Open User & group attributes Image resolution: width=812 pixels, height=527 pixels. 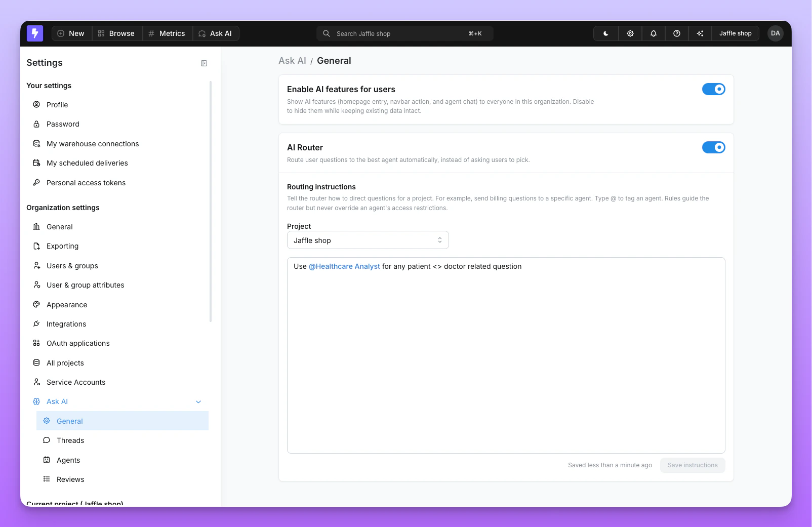pyautogui.click(x=117, y=285)
